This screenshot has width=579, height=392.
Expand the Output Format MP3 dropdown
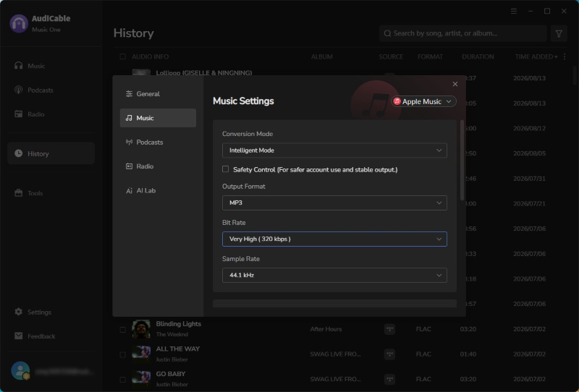[x=334, y=203]
